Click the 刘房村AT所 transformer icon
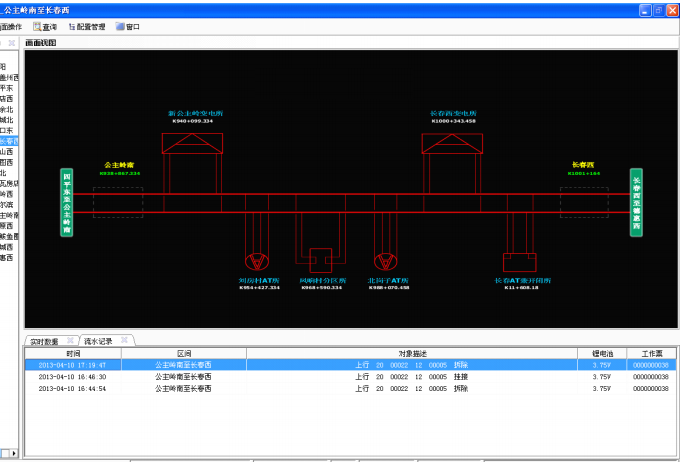Image resolution: width=682 pixels, height=462 pixels. 257,262
